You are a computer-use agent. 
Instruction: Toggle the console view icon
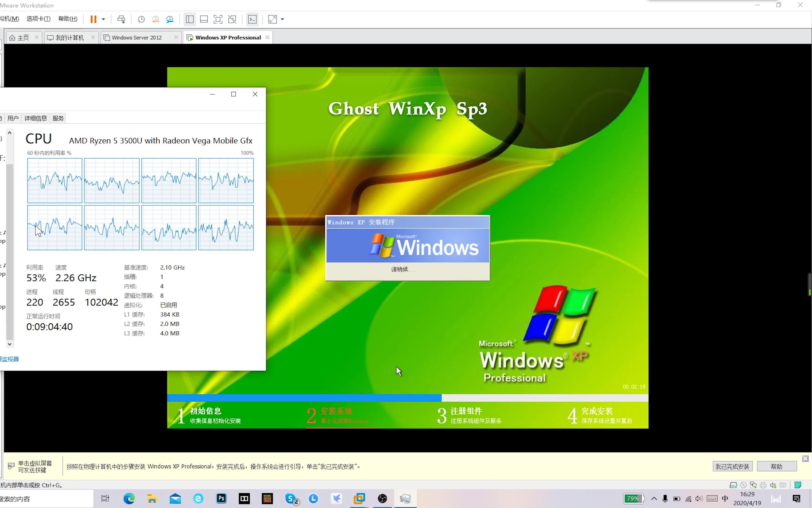252,19
